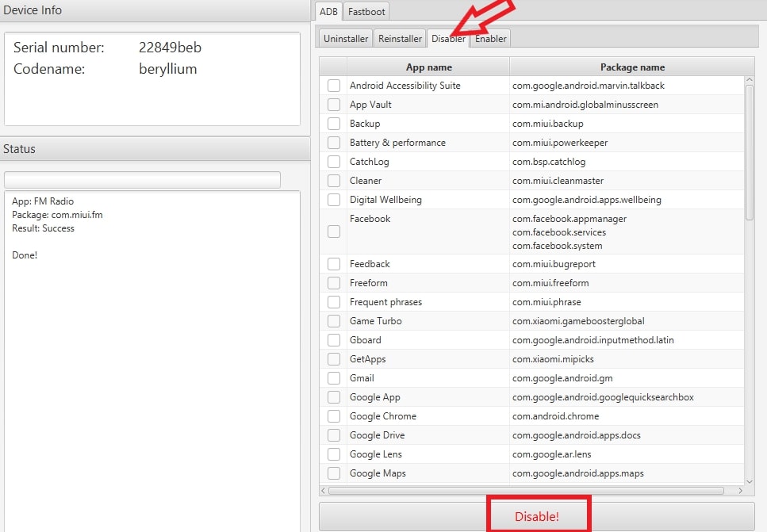Select com.mi.android.globalminusscreen package text

click(585, 105)
